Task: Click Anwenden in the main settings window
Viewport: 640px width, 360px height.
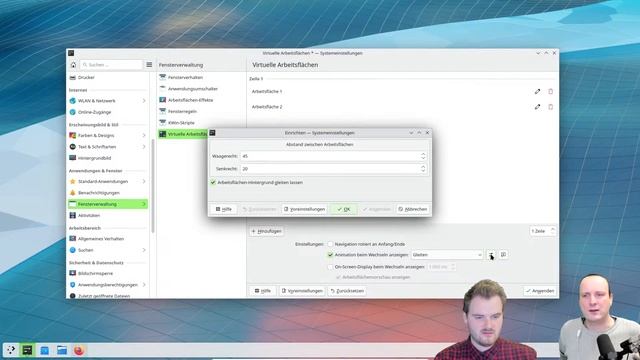Action: [x=540, y=291]
